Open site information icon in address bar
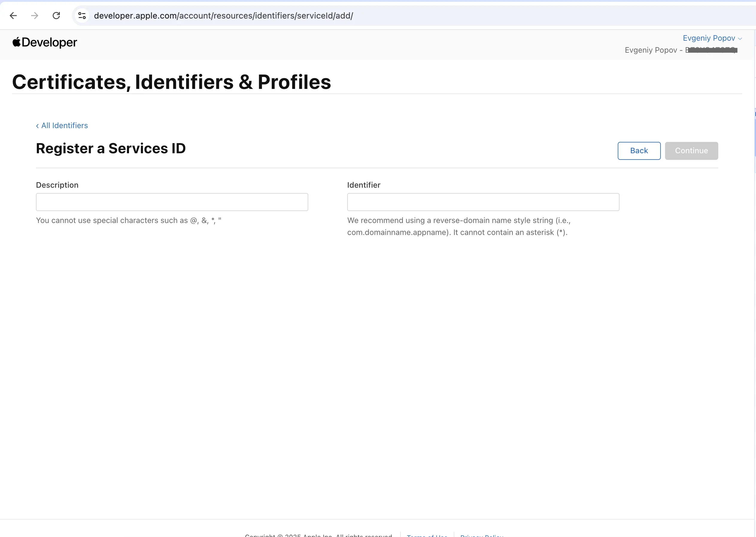 coord(82,16)
